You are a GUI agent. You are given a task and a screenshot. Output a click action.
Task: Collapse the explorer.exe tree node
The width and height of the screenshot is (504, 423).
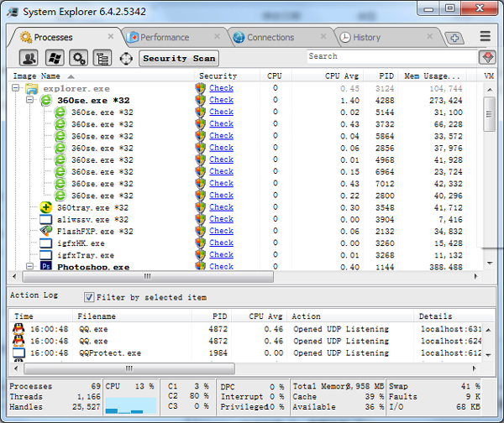15,87
